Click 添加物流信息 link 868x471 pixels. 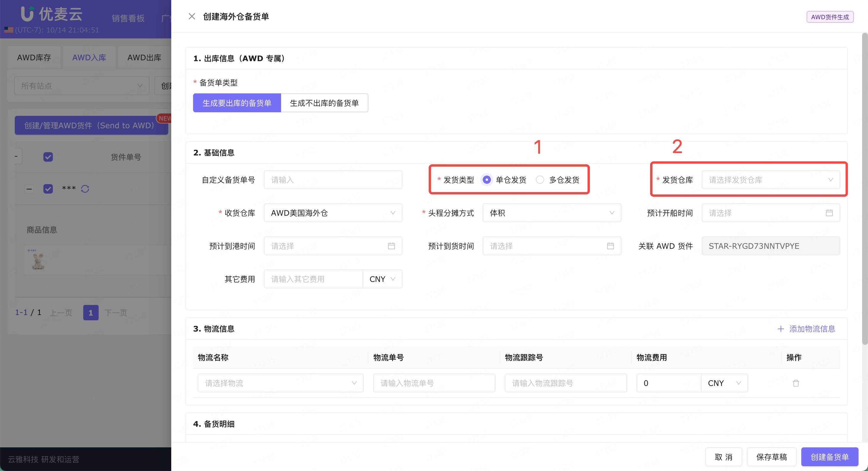[x=812, y=329]
